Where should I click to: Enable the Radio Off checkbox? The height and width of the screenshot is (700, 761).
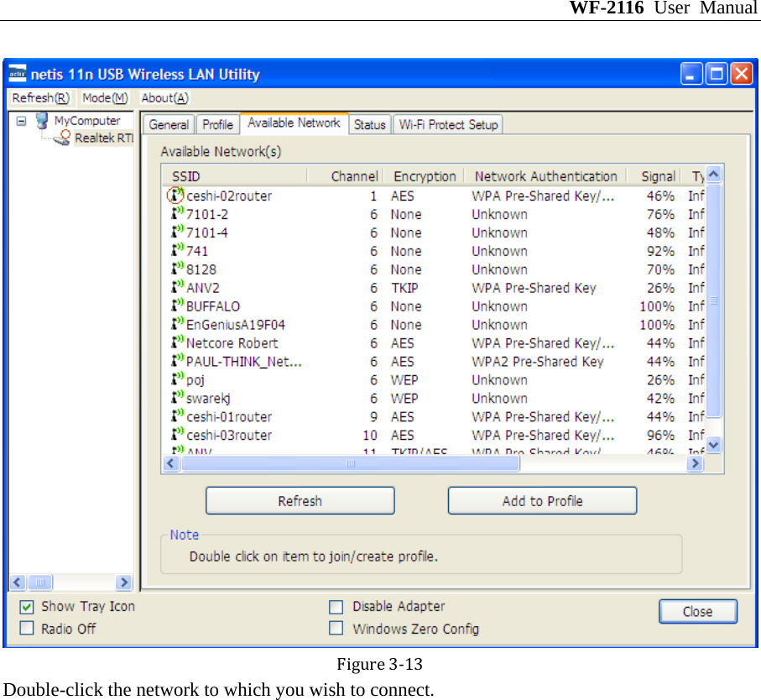(x=26, y=628)
